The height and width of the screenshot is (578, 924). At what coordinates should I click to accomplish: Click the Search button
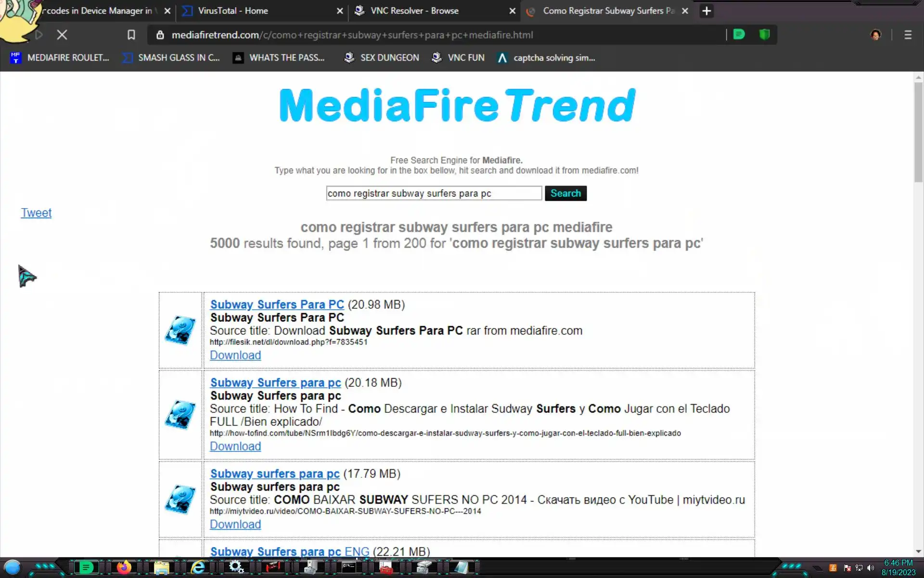[565, 193]
